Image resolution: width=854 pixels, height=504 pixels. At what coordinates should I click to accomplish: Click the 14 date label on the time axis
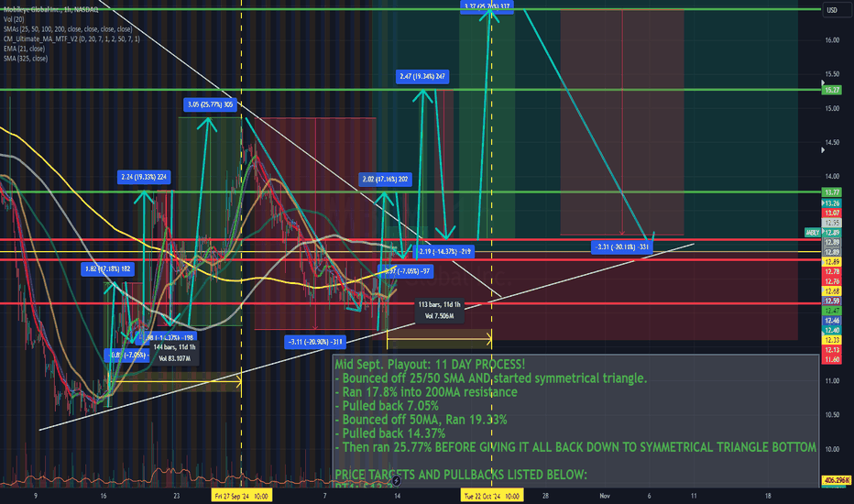click(398, 496)
